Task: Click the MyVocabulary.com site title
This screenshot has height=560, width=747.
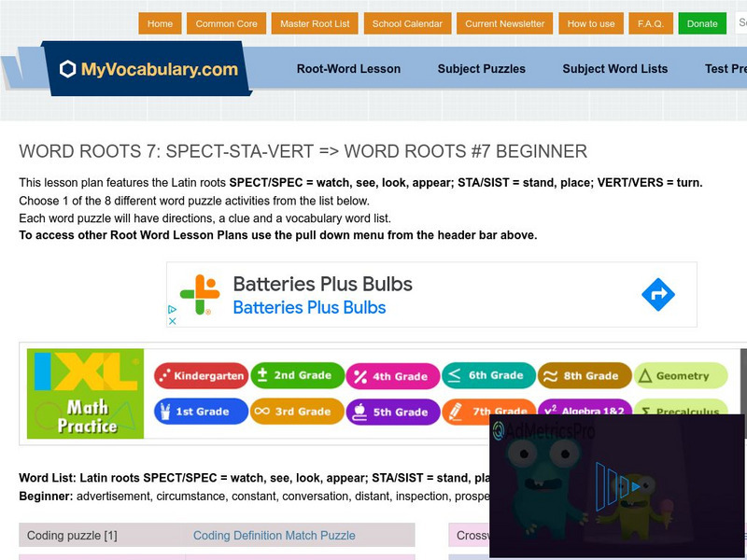Action: click(160, 69)
